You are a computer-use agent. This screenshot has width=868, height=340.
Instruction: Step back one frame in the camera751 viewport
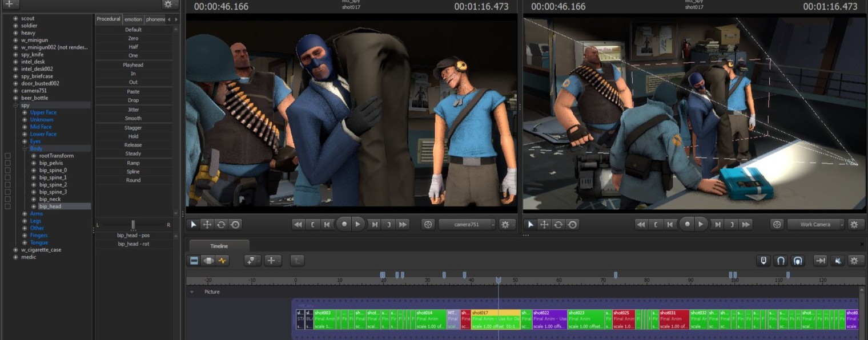point(327,225)
